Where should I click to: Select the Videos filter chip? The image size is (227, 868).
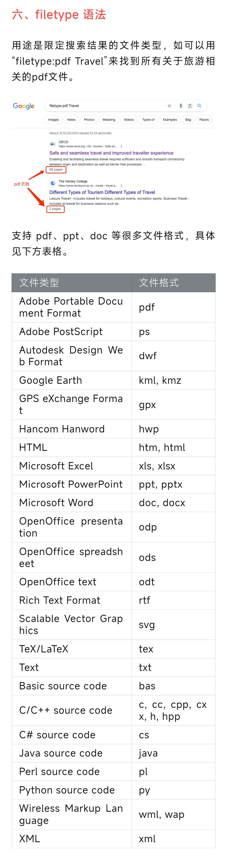(x=128, y=120)
